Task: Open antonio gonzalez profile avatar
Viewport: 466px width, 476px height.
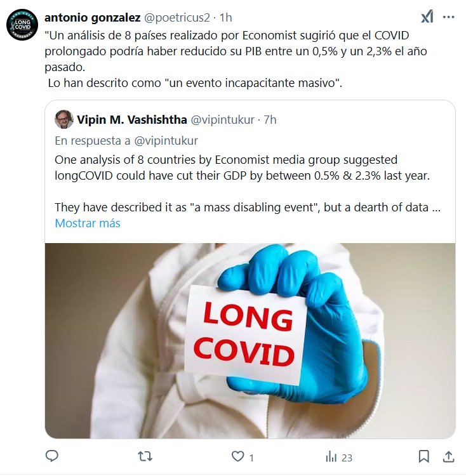Action: tap(22, 25)
